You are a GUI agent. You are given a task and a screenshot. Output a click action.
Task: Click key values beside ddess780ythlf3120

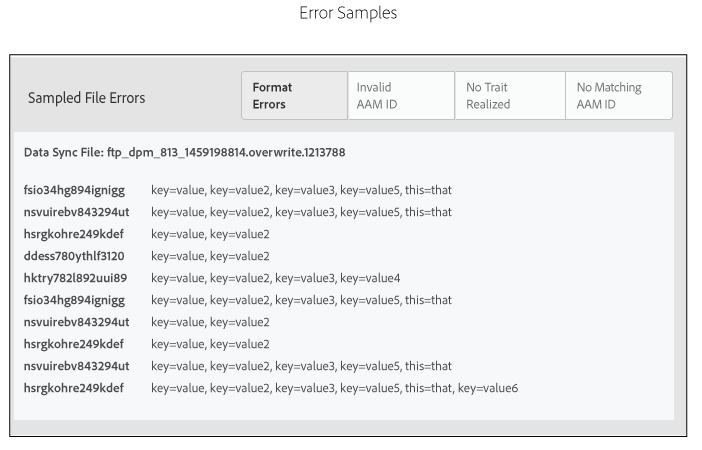[210, 256]
